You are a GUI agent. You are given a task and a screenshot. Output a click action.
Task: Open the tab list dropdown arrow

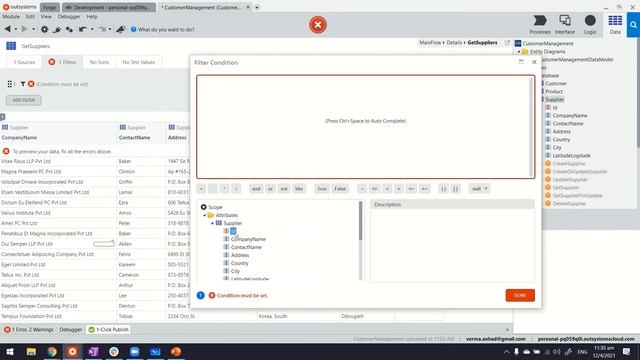257,7
